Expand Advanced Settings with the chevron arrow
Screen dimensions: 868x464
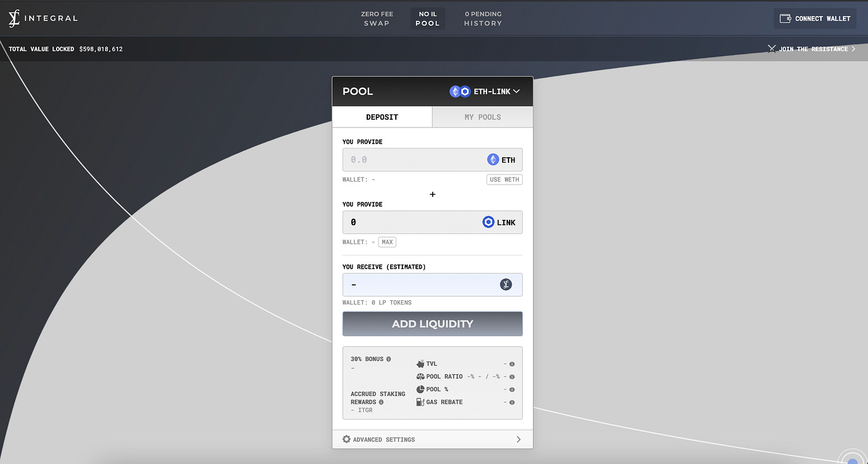point(518,440)
